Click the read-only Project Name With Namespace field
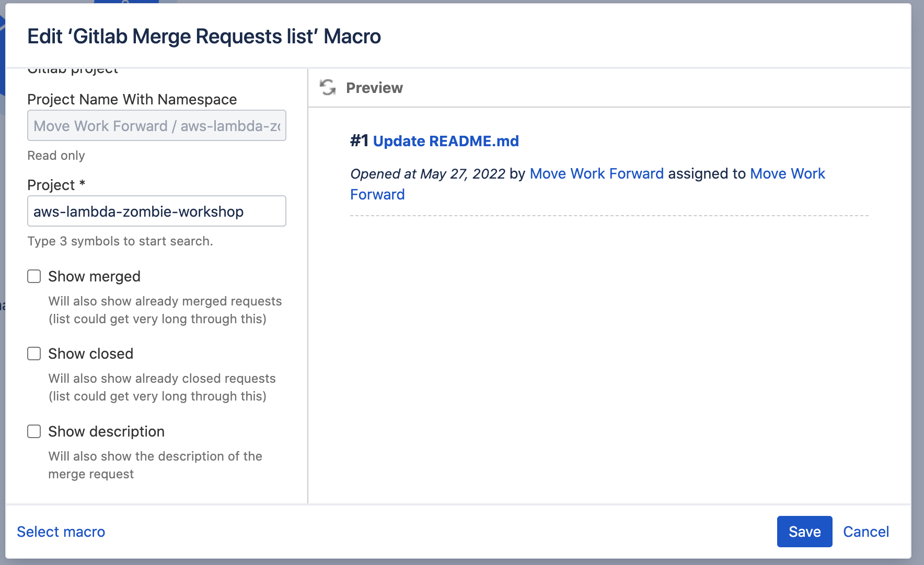This screenshot has width=924, height=565. coord(156,126)
